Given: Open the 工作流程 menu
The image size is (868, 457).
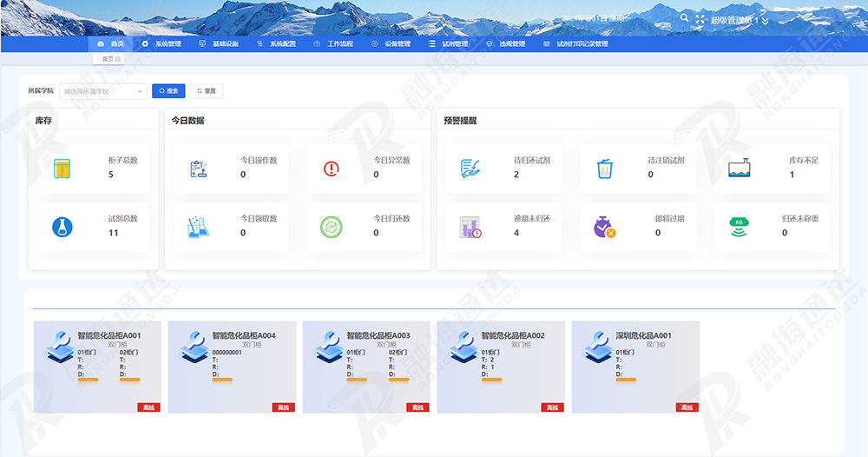Looking at the screenshot, I should tap(333, 43).
